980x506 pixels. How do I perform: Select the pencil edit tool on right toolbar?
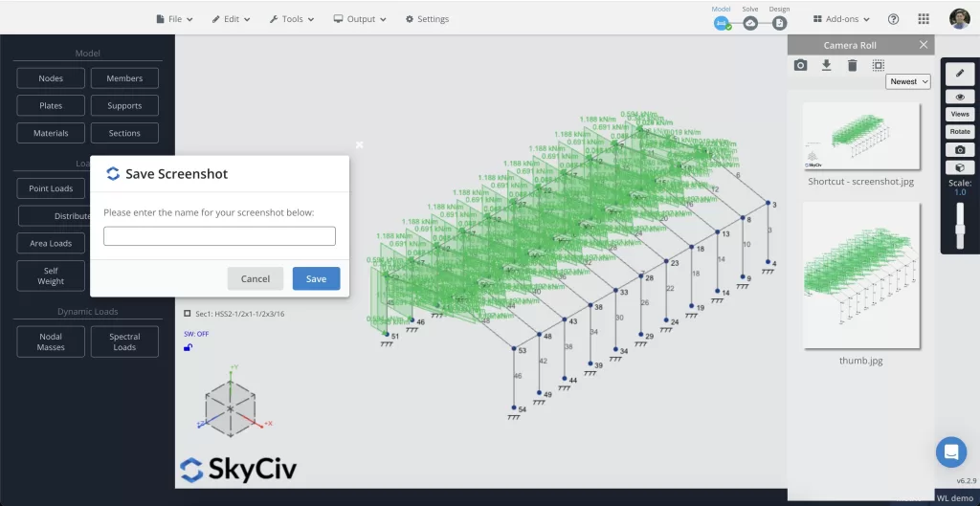pos(959,74)
